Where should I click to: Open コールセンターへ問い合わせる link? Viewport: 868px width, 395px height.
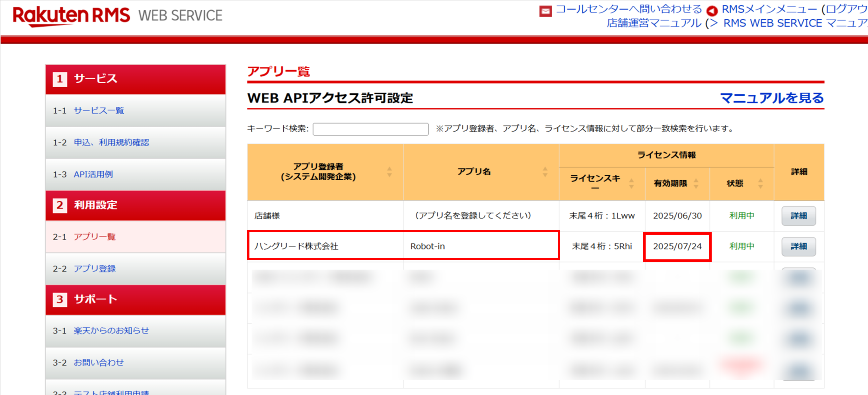[x=629, y=9]
